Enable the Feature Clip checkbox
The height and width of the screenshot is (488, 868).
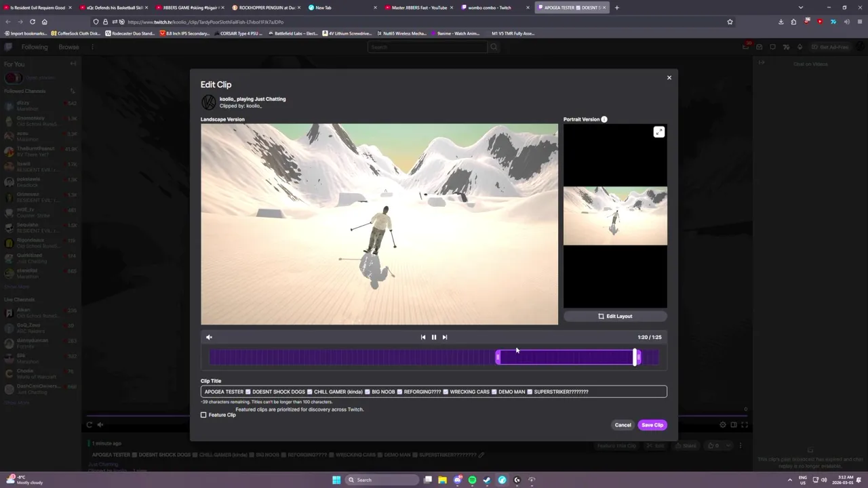(203, 415)
